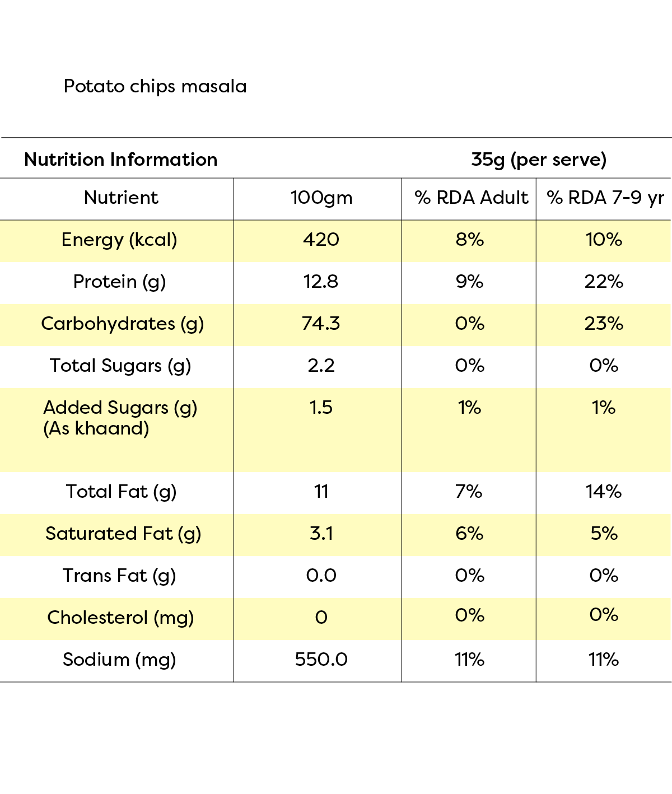Select the Energy (kcal) row label
Viewport: 672px width, 794px height.
(119, 240)
